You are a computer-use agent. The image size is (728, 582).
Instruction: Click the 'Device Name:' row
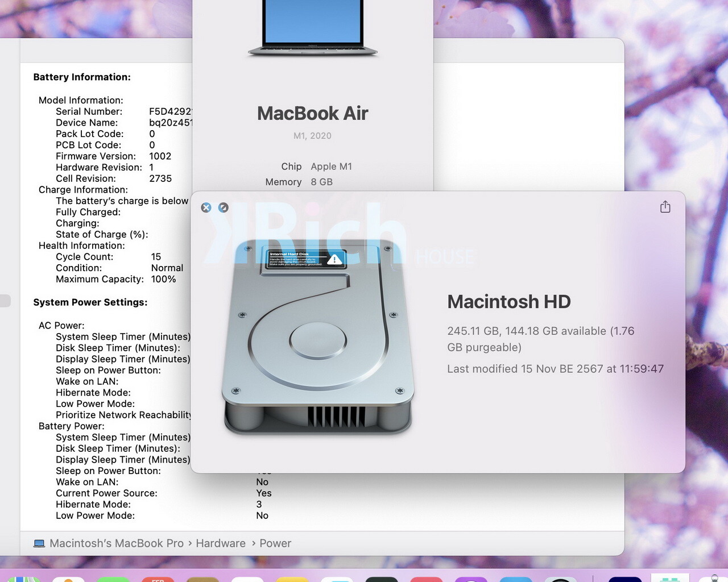coord(86,123)
